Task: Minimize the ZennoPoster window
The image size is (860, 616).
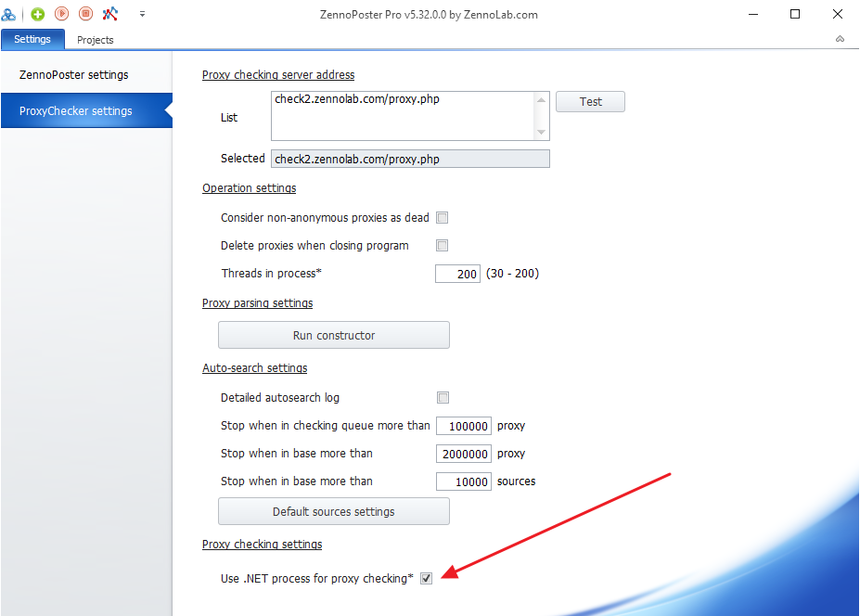Action: point(753,14)
